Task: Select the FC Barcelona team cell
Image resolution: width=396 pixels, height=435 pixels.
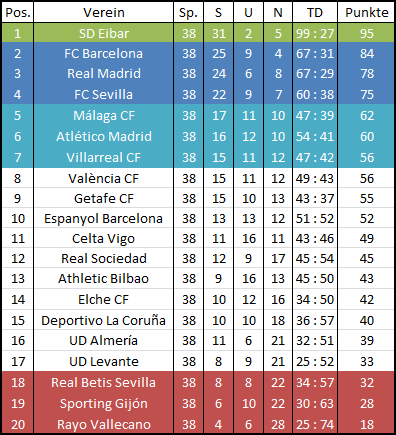Action: [x=103, y=54]
